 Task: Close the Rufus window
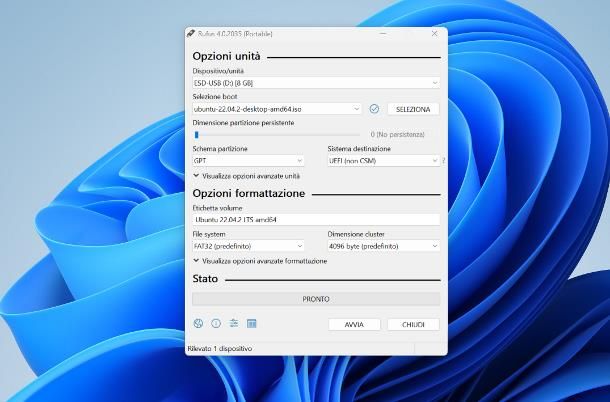pyautogui.click(x=435, y=33)
